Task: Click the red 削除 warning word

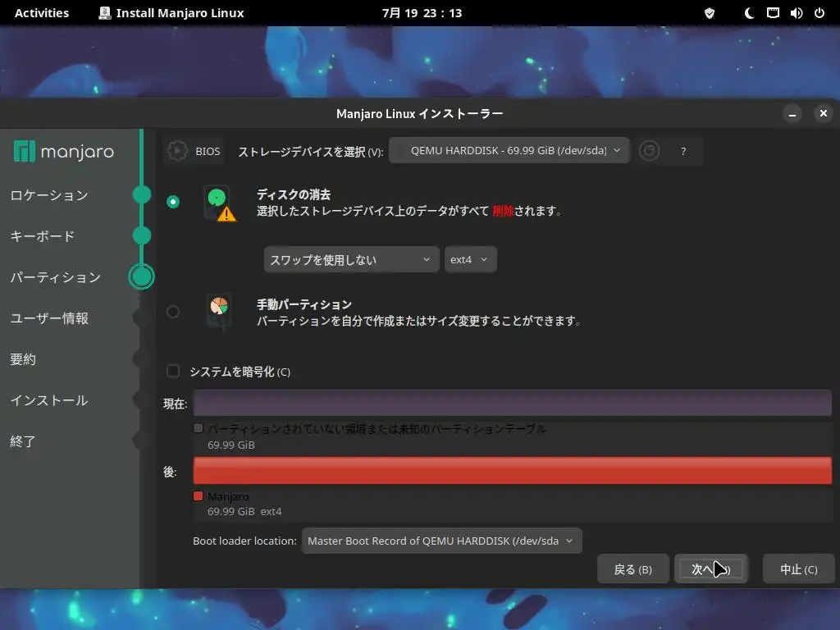Action: [x=503, y=211]
